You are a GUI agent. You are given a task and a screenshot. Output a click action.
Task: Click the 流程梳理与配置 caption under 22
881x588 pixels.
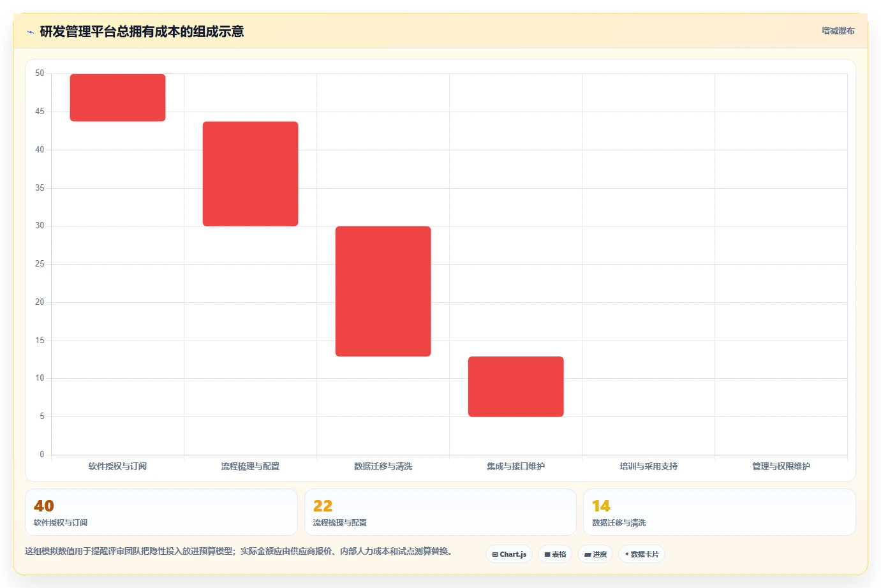340,523
